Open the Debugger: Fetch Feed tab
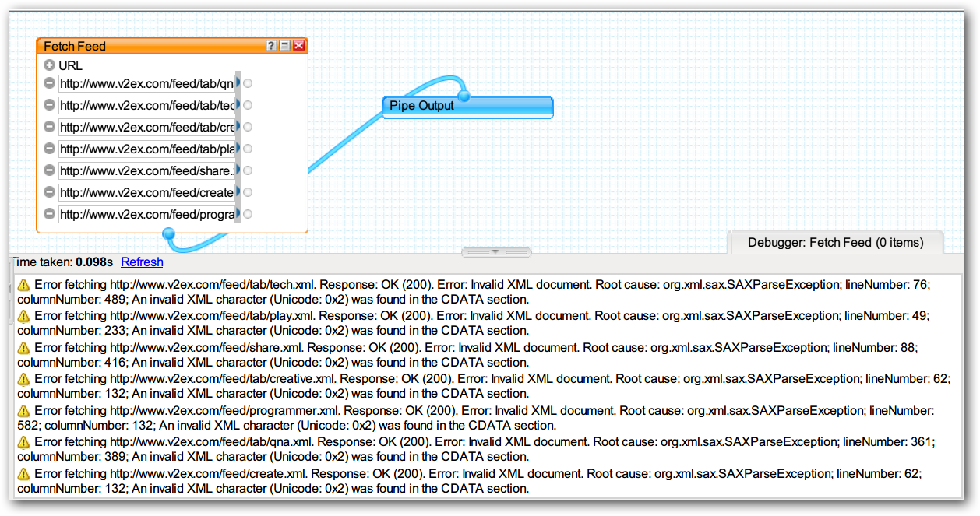Viewport: 980px width, 516px height. point(835,243)
